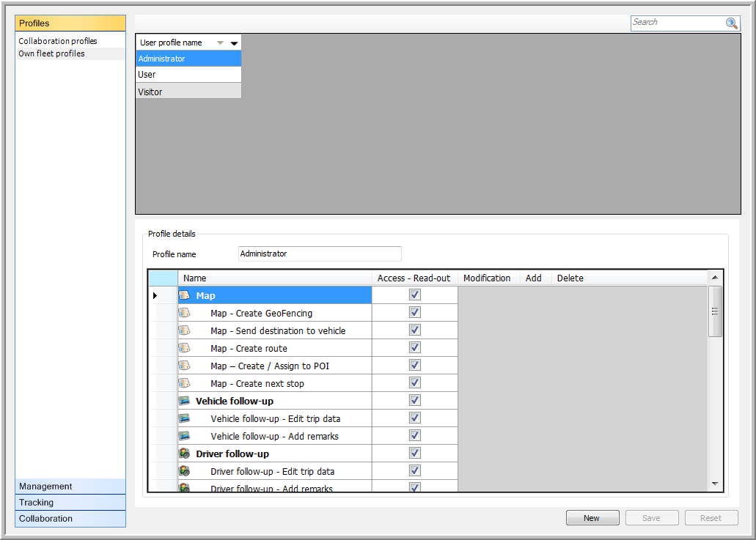This screenshot has width=756, height=540.
Task: Uncheck Access Read-out for Map
Action: click(x=415, y=295)
